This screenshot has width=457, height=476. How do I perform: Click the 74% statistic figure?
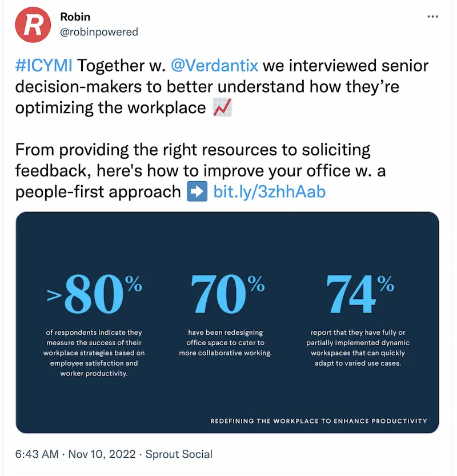[360, 294]
